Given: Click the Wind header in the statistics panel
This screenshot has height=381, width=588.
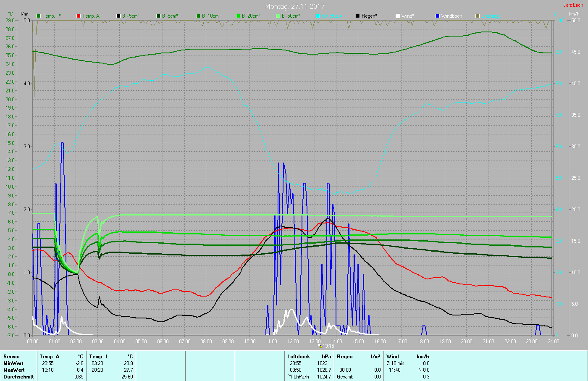Looking at the screenshot, I should tap(393, 357).
